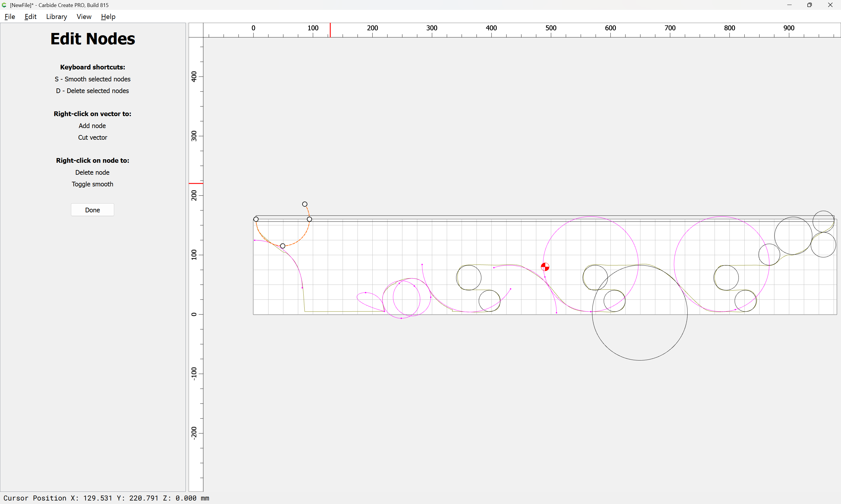Click the 500 label on horizontal ruler
Viewport: 841px width, 504px height.
coord(551,28)
